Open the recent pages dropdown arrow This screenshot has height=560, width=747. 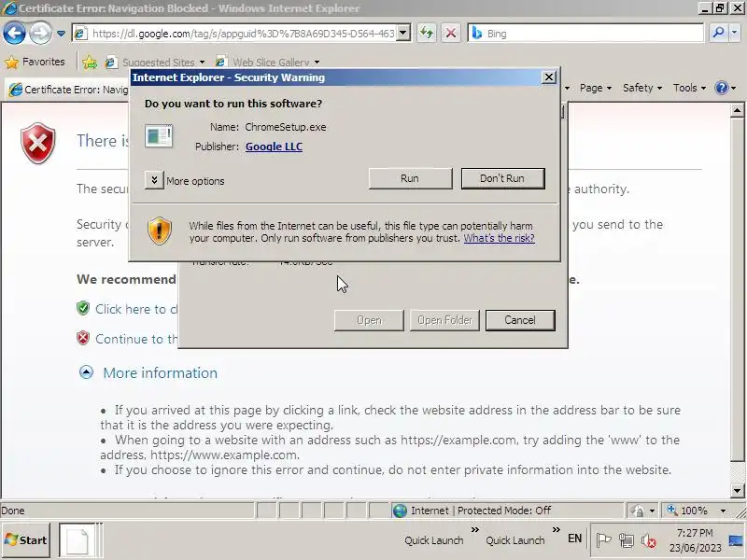click(x=61, y=34)
